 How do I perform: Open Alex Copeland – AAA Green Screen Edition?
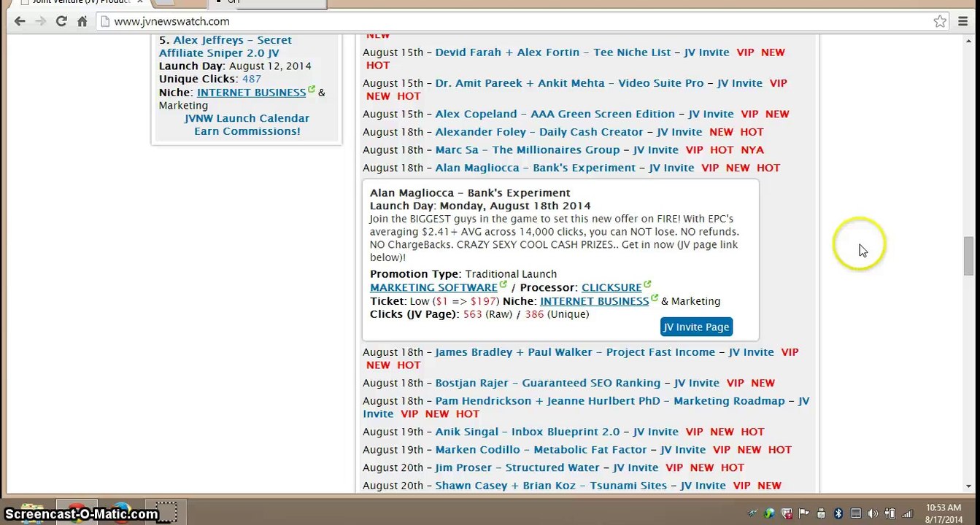point(555,114)
